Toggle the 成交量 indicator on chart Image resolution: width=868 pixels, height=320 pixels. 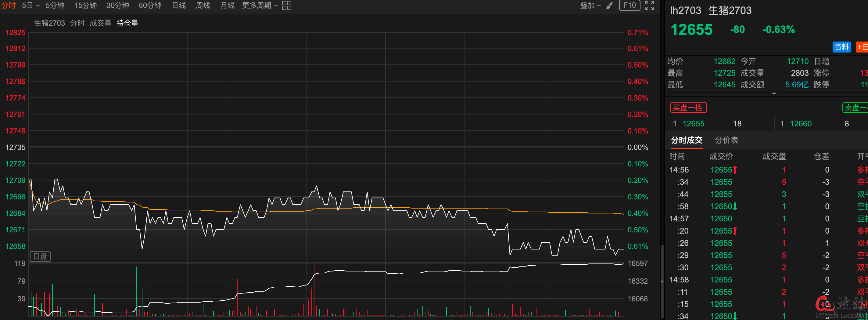click(x=100, y=23)
